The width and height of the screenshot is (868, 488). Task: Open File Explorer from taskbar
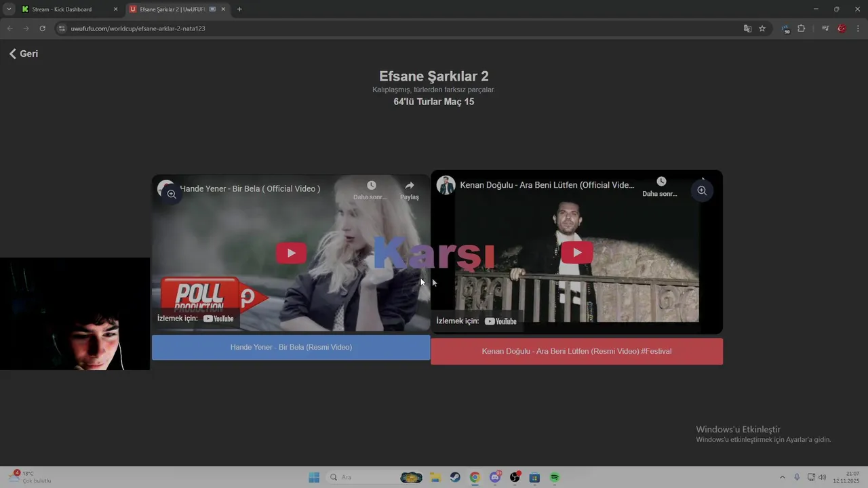click(x=435, y=477)
